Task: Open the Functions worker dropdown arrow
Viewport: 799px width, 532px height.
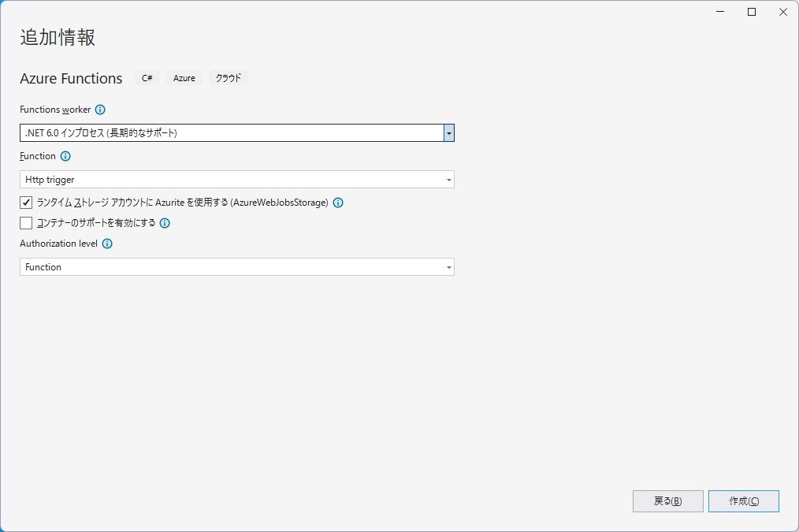Action: [x=449, y=133]
